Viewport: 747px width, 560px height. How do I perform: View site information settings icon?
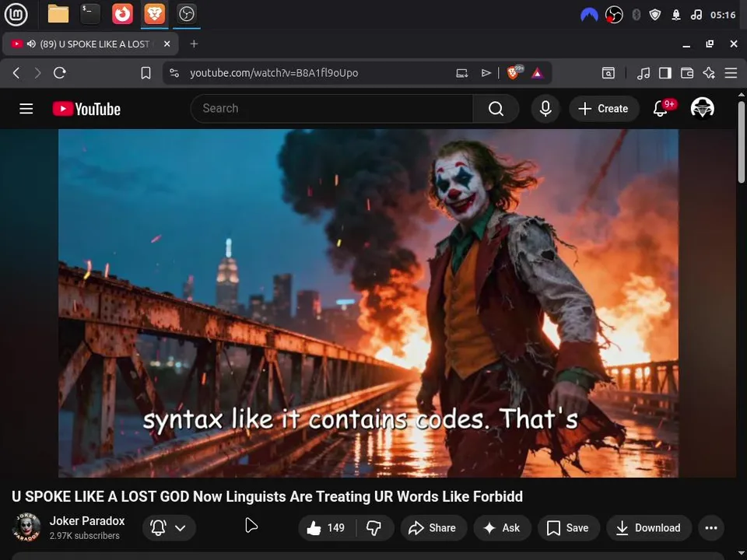click(x=174, y=73)
